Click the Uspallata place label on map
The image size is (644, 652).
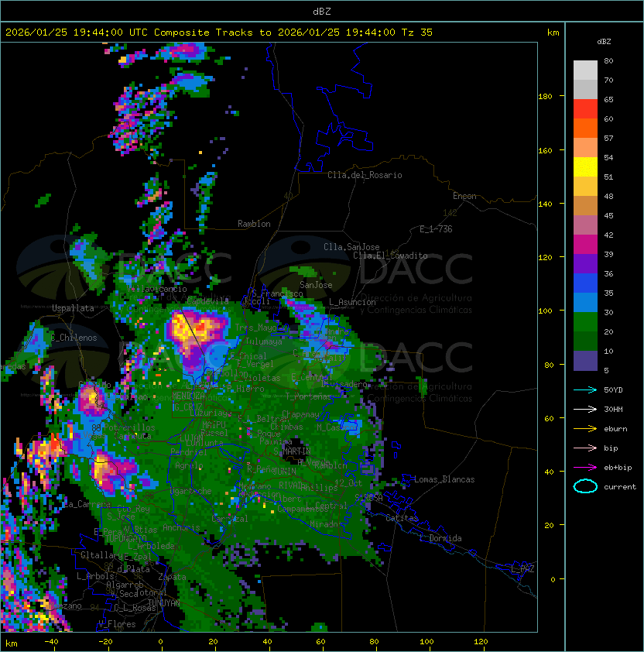coord(73,308)
